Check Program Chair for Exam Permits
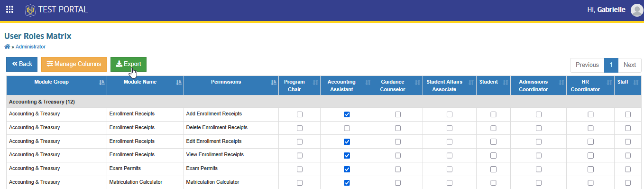This screenshot has width=644, height=189. (x=299, y=169)
